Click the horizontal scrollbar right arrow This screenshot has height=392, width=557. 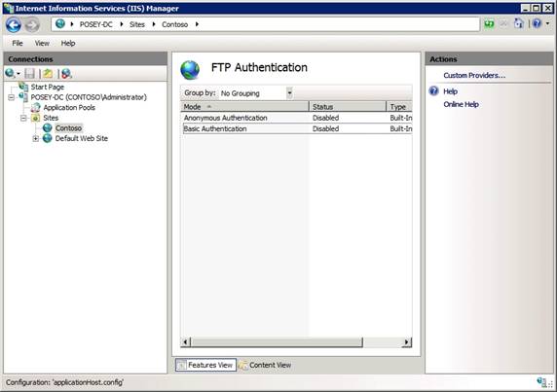[407, 342]
